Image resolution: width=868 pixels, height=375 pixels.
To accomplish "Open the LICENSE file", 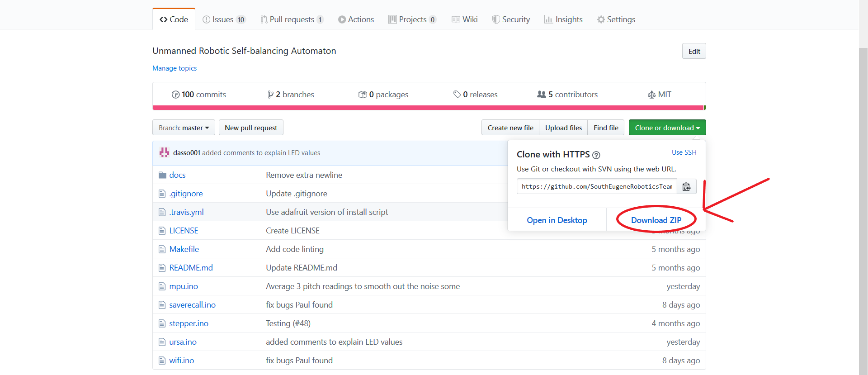I will pyautogui.click(x=184, y=231).
